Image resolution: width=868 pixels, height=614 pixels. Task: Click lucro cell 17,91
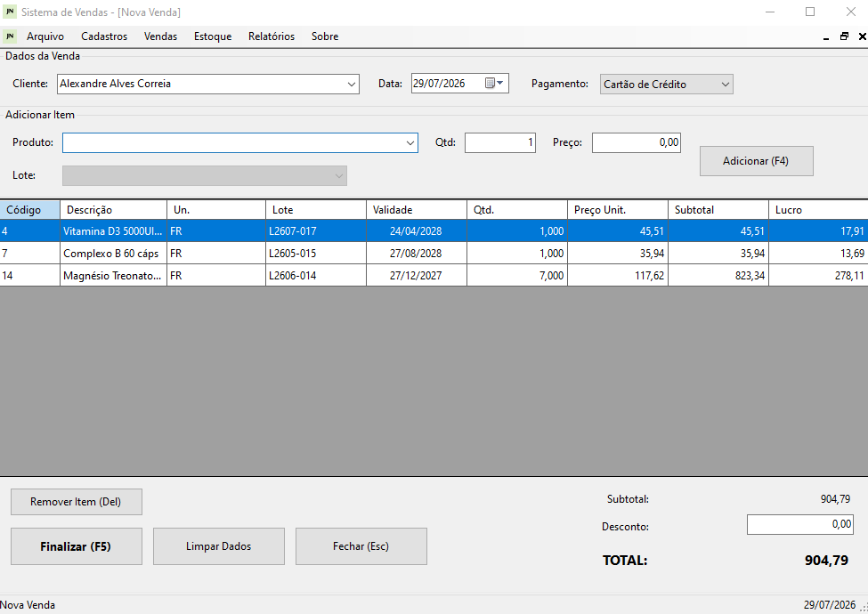pyautogui.click(x=819, y=231)
